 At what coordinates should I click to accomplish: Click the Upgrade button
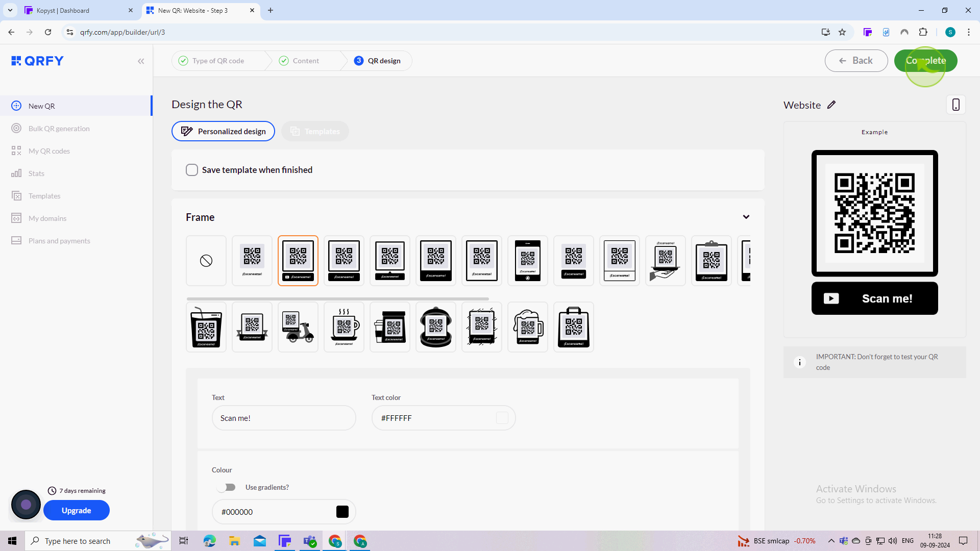77,510
